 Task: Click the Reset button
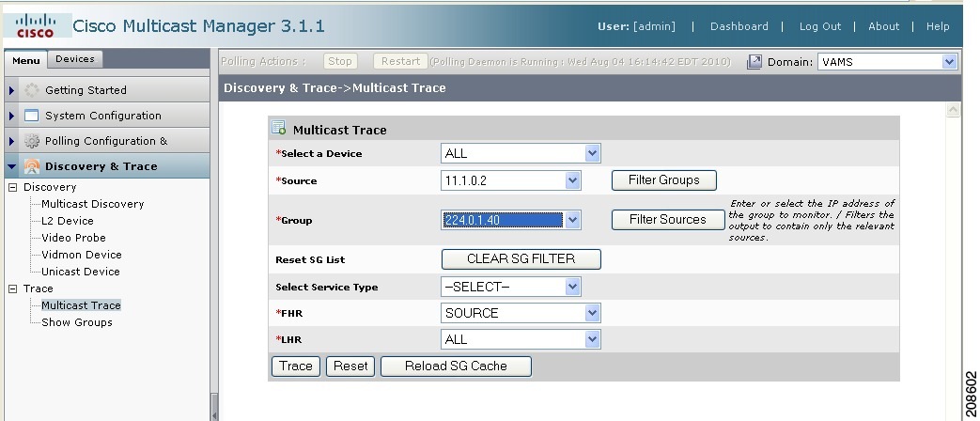pyautogui.click(x=350, y=366)
